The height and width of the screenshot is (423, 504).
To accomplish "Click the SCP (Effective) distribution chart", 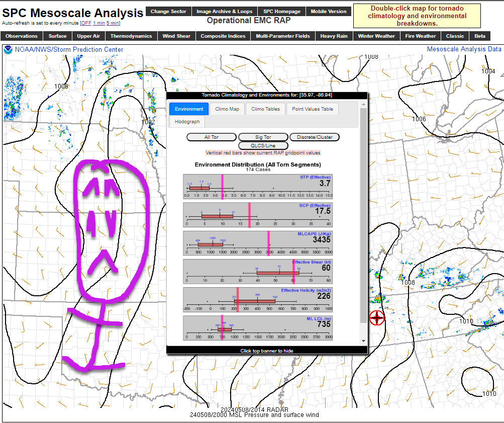I will click(x=258, y=215).
